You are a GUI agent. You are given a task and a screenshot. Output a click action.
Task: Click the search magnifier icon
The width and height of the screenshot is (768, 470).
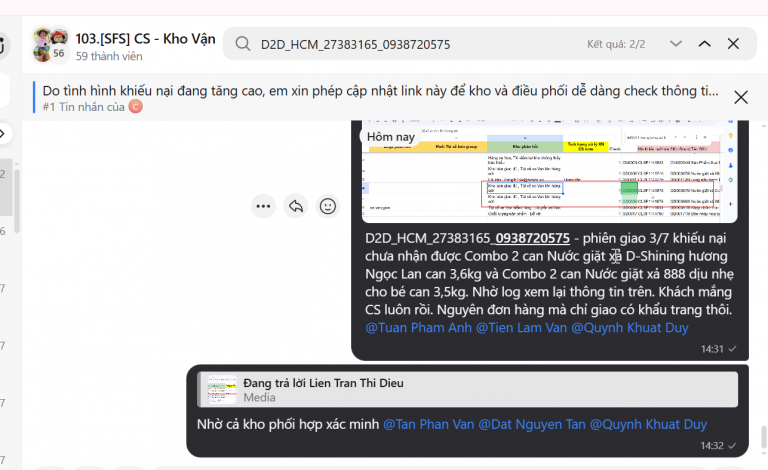point(242,44)
